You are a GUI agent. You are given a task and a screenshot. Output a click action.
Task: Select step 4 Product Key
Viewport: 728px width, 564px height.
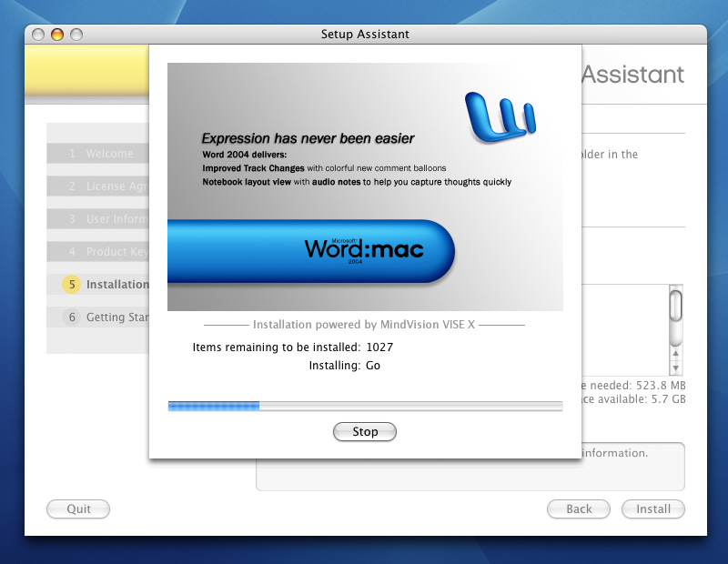coord(97,252)
